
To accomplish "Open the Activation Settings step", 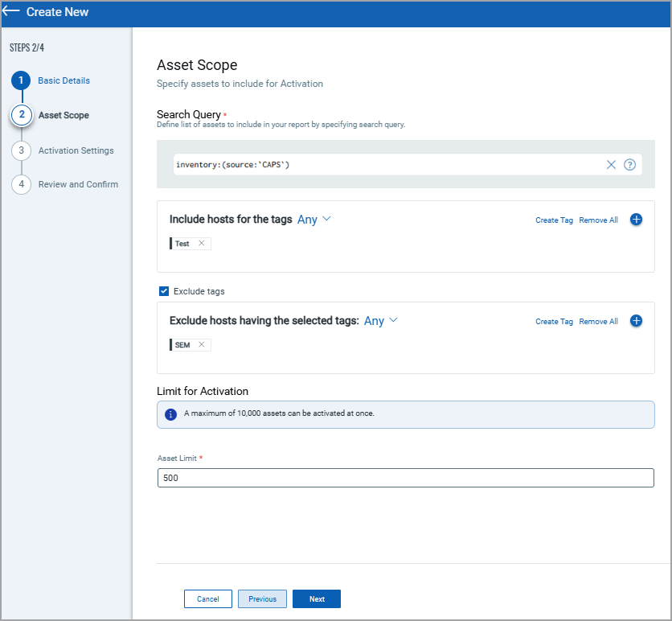I will [x=76, y=150].
